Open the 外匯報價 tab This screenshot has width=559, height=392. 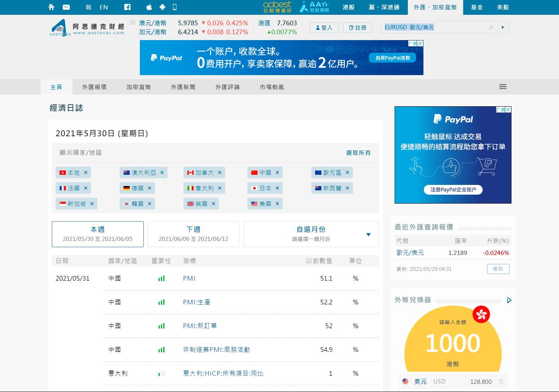coord(94,87)
